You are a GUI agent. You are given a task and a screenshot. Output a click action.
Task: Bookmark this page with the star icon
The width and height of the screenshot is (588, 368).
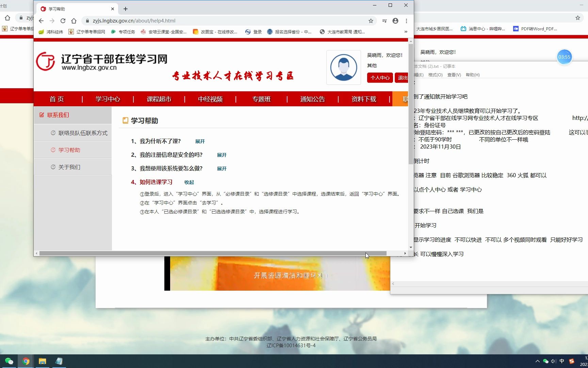(371, 21)
